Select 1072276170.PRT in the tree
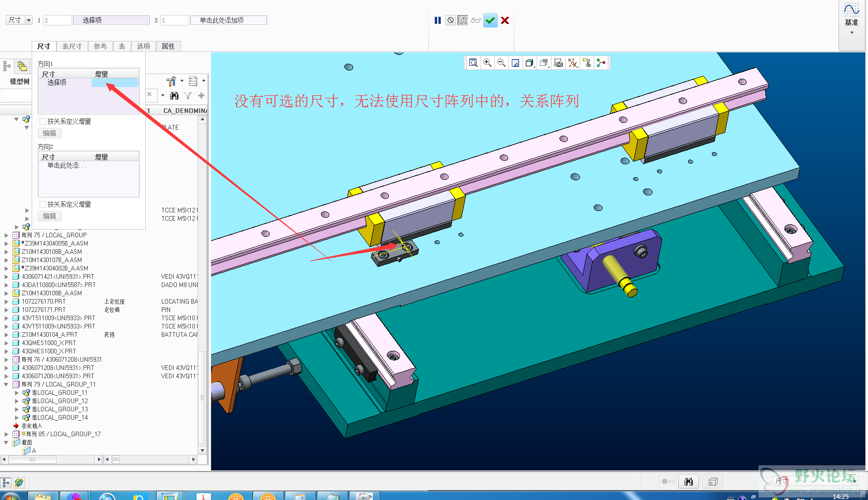Screen dimensions: 868x500 (44, 302)
